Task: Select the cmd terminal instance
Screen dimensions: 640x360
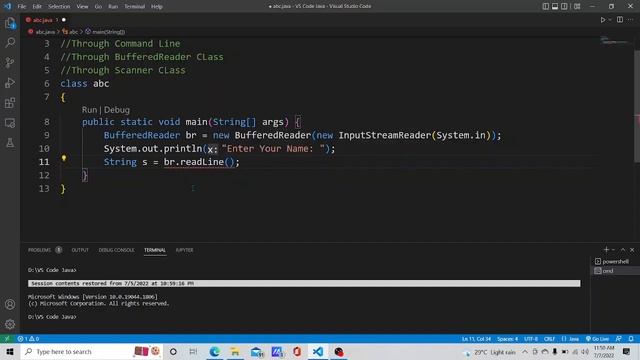Action: coord(615,271)
